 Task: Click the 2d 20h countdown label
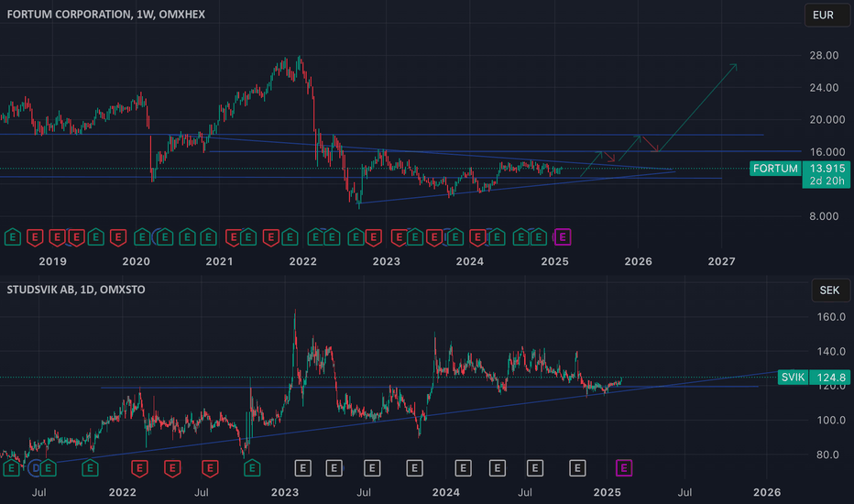pyautogui.click(x=827, y=181)
